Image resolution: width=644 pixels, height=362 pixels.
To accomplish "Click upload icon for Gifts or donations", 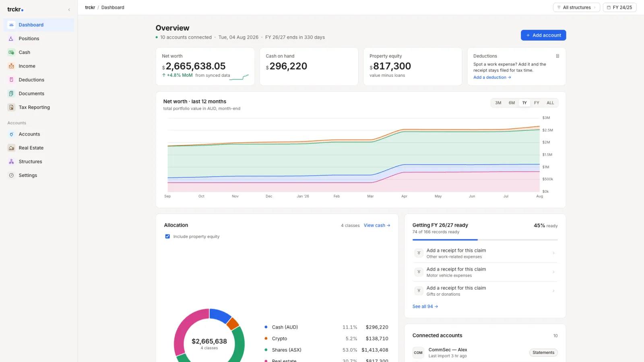I will coord(419,291).
